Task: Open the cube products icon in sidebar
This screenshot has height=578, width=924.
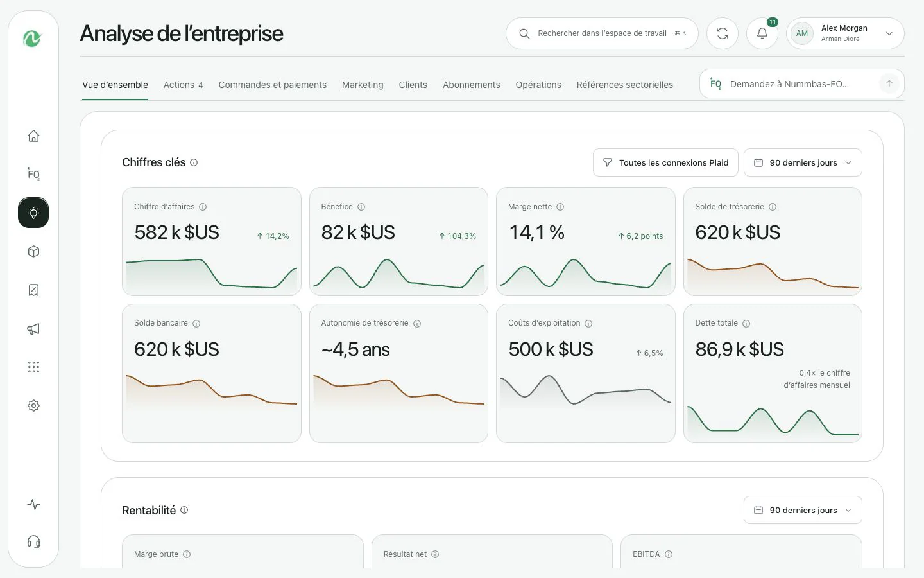Action: coord(33,252)
